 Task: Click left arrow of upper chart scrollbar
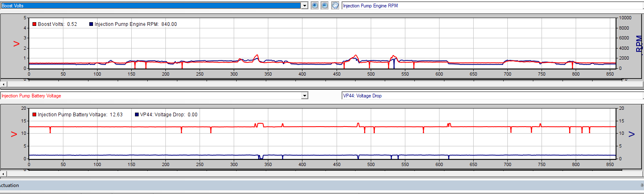[x=3, y=84]
